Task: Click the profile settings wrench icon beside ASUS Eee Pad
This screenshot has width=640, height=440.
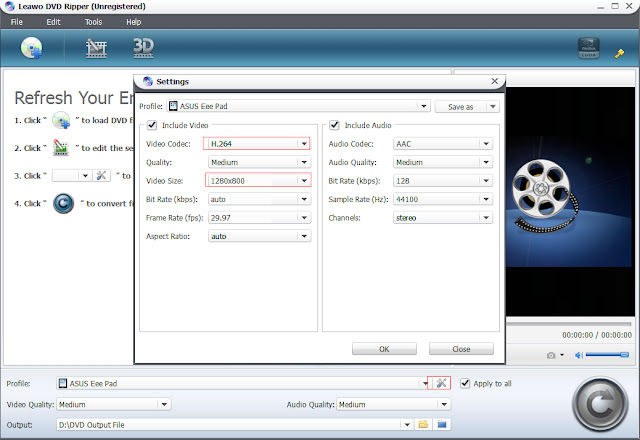Action: 441,383
